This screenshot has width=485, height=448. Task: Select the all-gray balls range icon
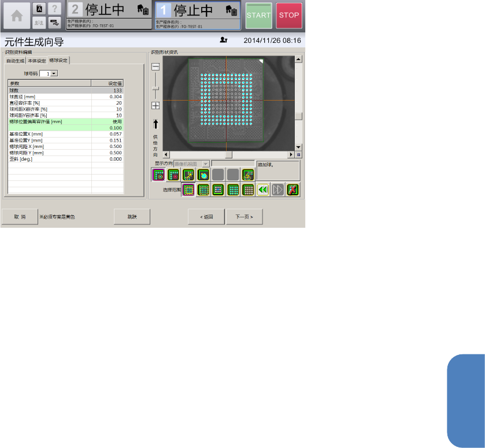[248, 190]
